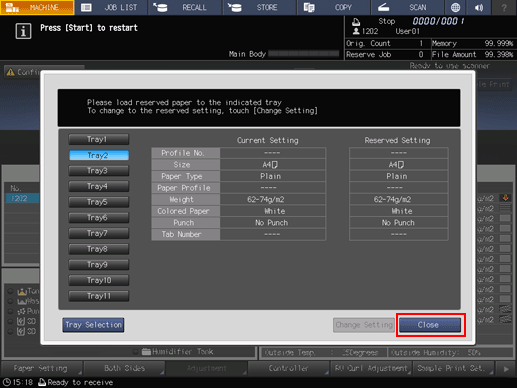Select Tray11 in tray list
The image size is (517, 388).
coord(99,296)
